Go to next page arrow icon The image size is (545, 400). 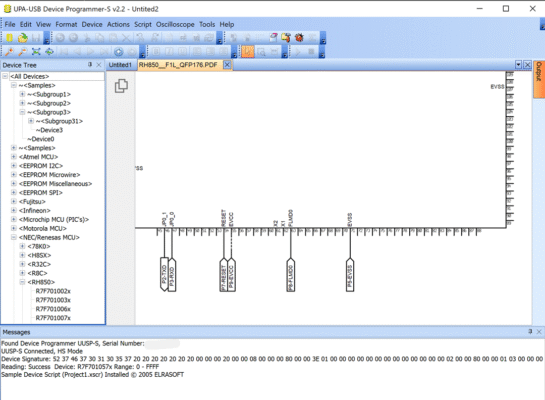(x=90, y=52)
